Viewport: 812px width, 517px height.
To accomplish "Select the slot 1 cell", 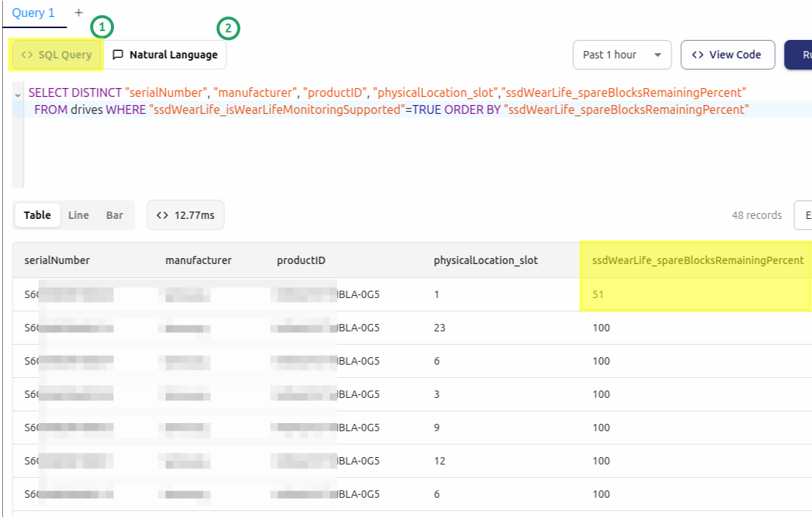I will (x=436, y=294).
